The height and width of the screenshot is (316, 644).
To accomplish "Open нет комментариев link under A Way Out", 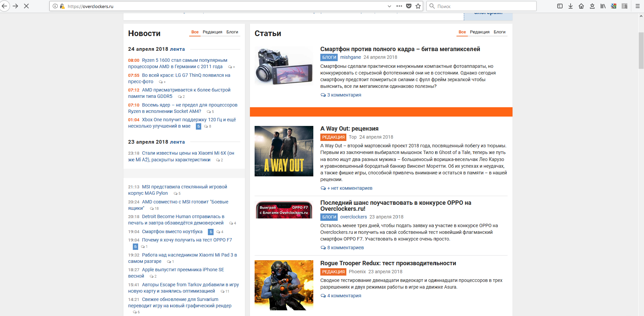I will click(350, 188).
